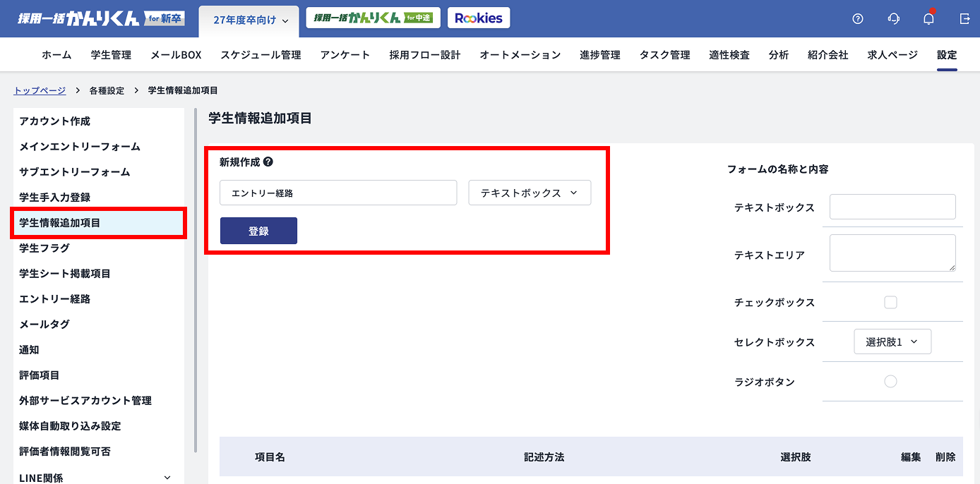
Task: Click the logout icon at top right
Action: click(964, 19)
